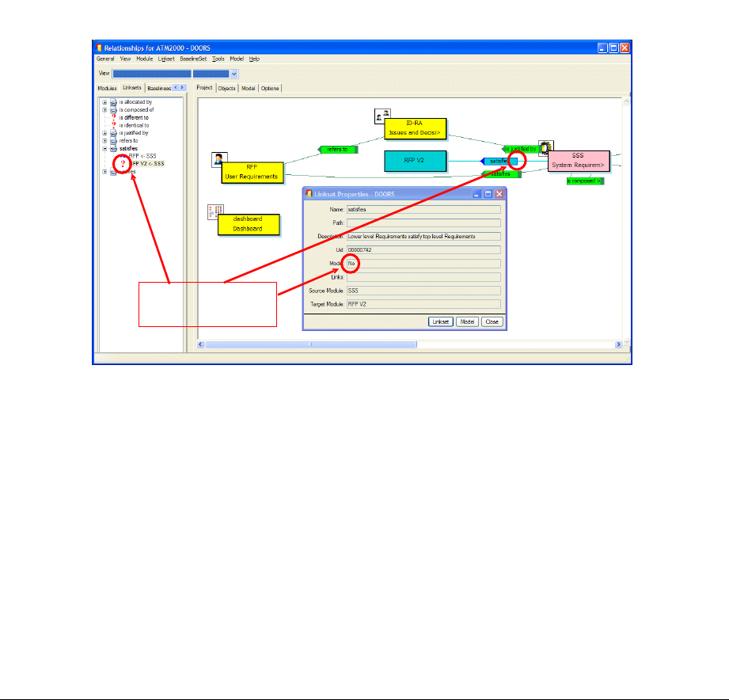Click the dashboard module grid icon
The width and height of the screenshot is (729, 700).
pos(215,211)
